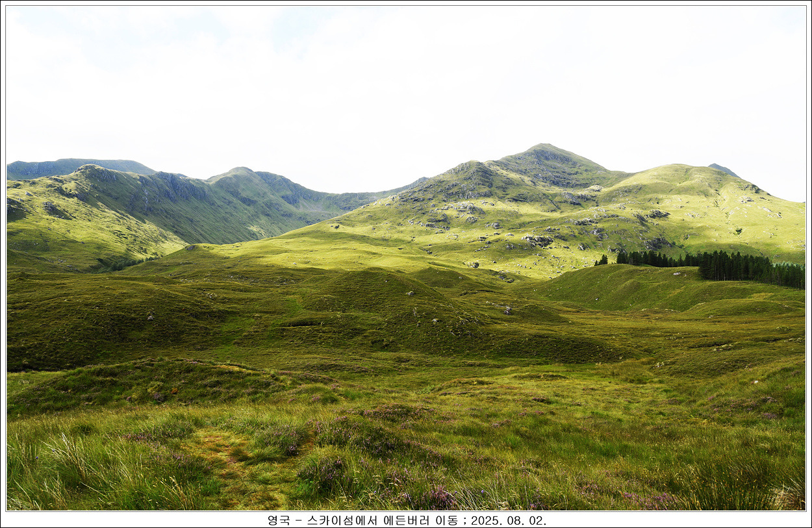Open the mountain landscape photo
This screenshot has height=528, width=812.
(406, 258)
